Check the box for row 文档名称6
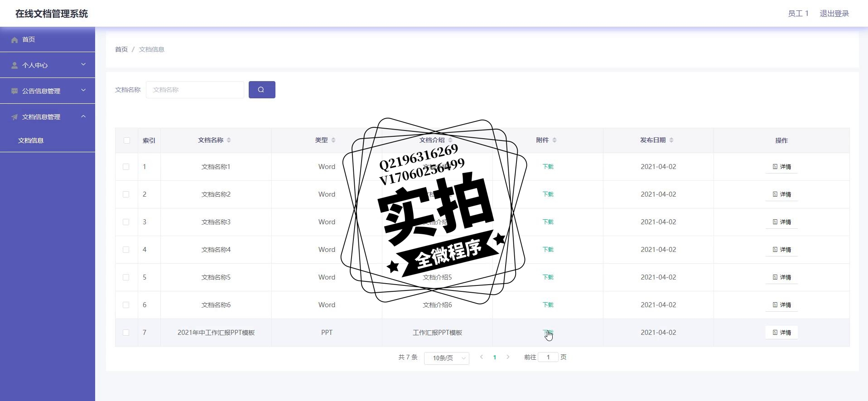This screenshot has height=401, width=868. pyautogui.click(x=126, y=305)
